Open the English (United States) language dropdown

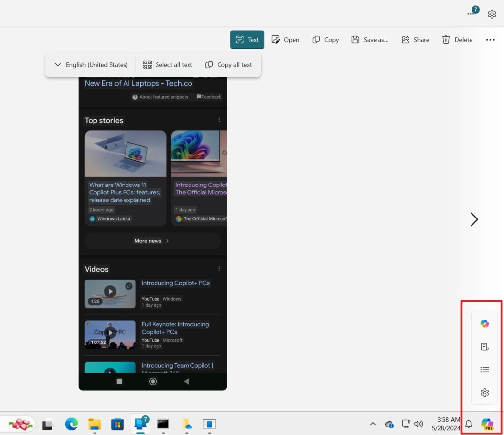pyautogui.click(x=91, y=64)
